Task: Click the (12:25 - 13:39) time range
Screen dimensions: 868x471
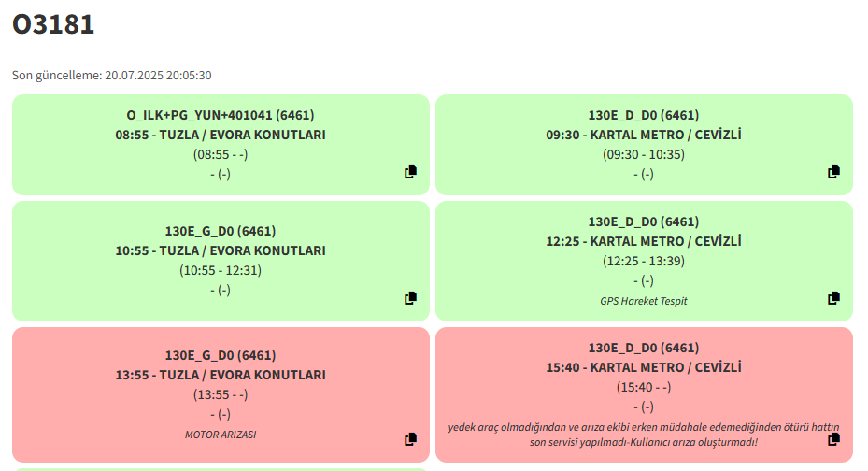Action: pyautogui.click(x=644, y=262)
